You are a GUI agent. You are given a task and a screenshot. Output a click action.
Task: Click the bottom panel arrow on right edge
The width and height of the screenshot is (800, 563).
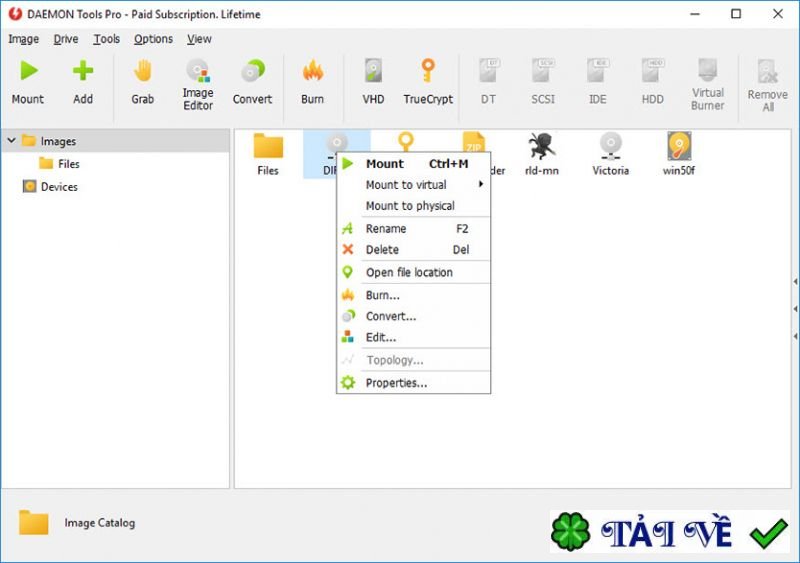click(795, 336)
